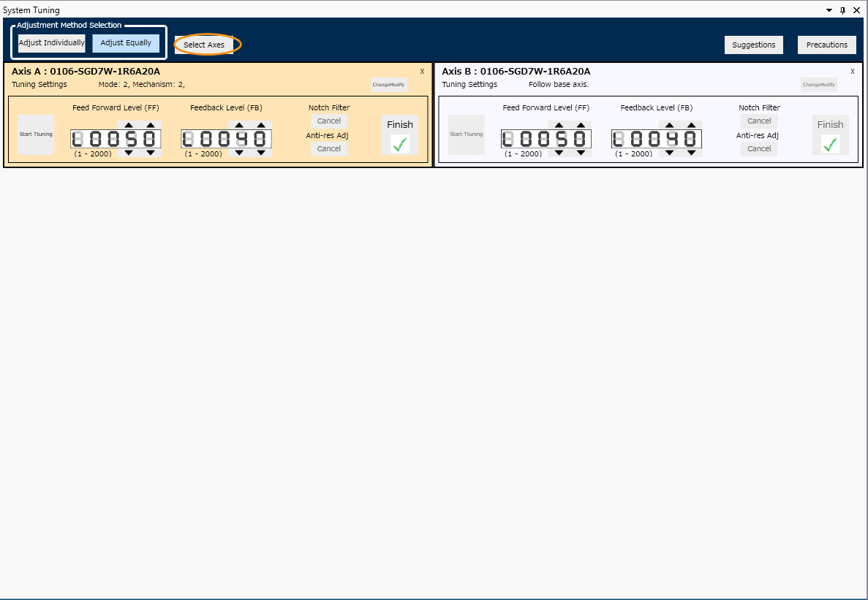Show the Precautions information
Viewport: 868px width, 600px height.
(826, 45)
